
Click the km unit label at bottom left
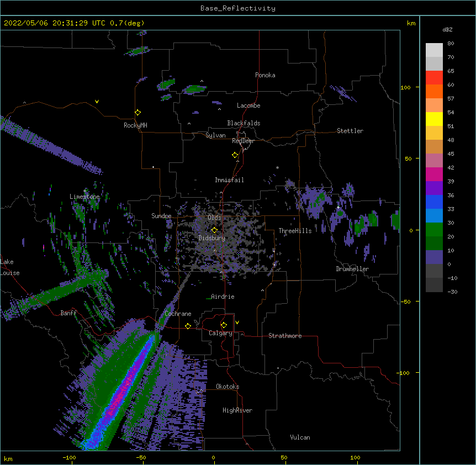click(x=8, y=458)
